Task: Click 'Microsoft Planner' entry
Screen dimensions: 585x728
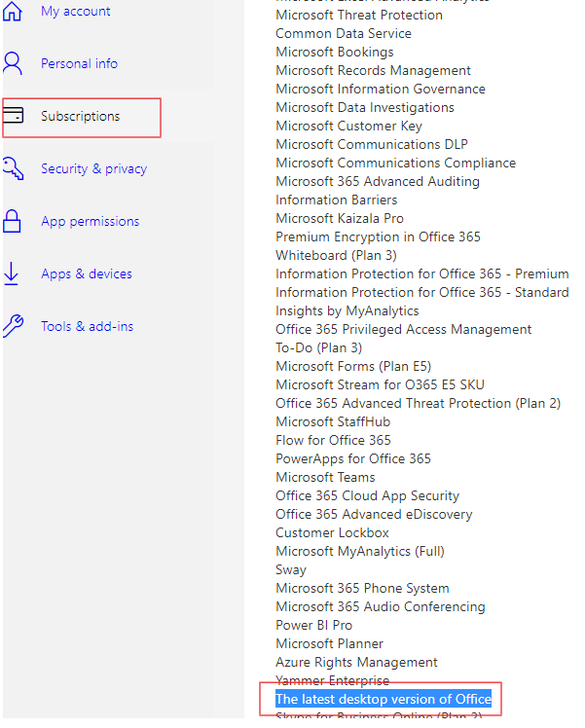Action: tap(329, 644)
